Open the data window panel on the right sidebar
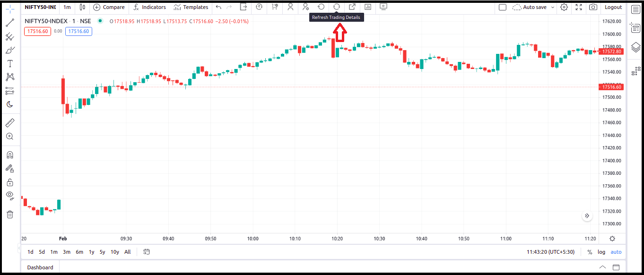 tap(635, 28)
